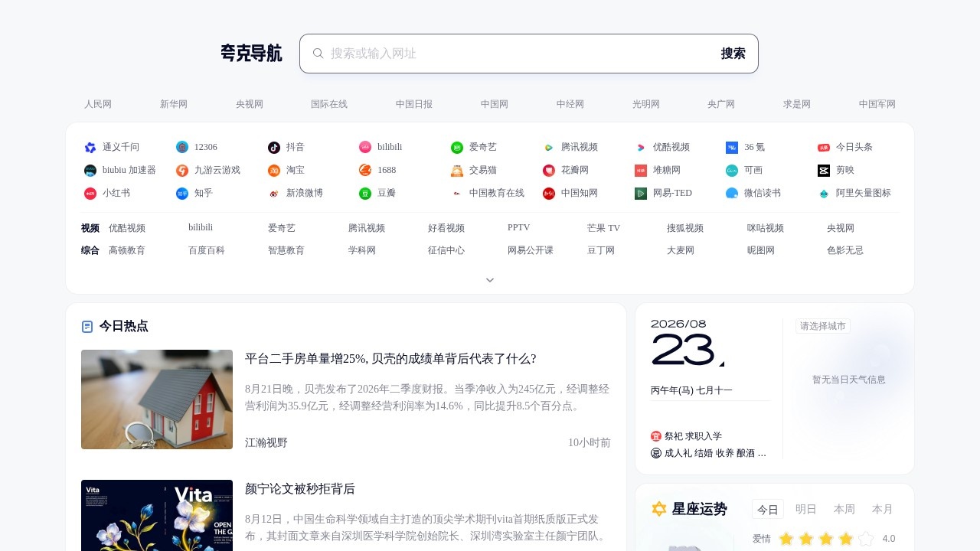The width and height of the screenshot is (980, 551).
Task: Open the 国际在线 link in the top bar
Action: tap(329, 104)
